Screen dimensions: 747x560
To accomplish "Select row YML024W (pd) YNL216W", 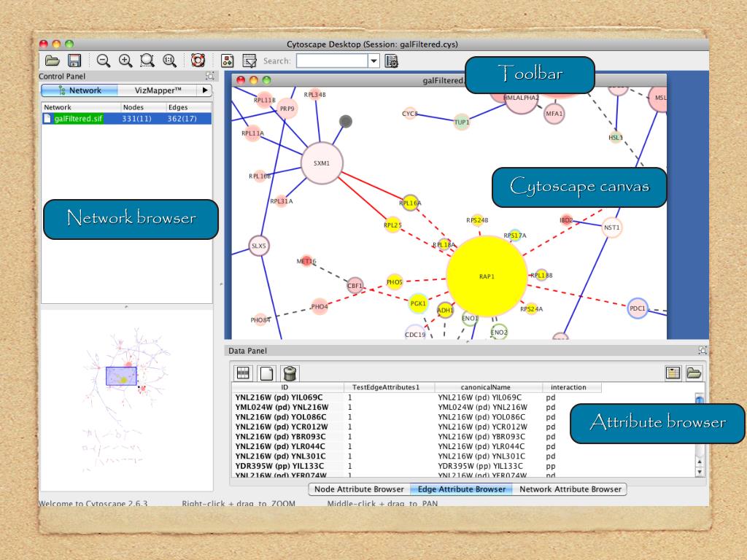I will [417, 407].
